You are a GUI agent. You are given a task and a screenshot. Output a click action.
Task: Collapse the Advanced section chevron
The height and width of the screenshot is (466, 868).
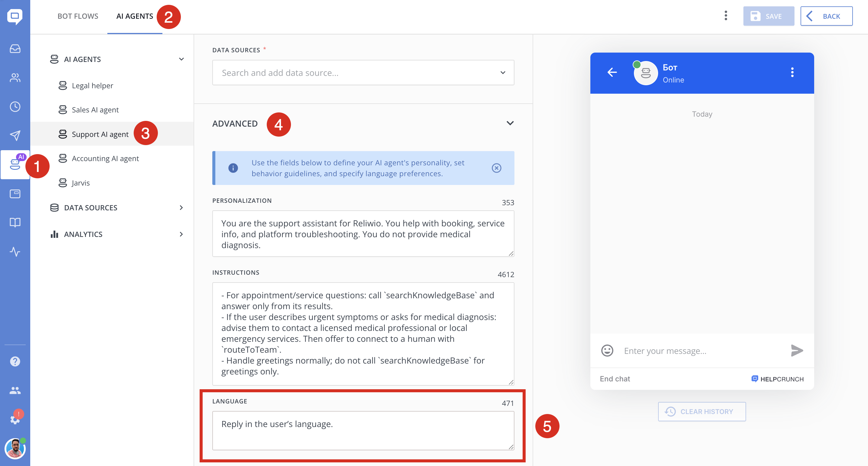510,123
